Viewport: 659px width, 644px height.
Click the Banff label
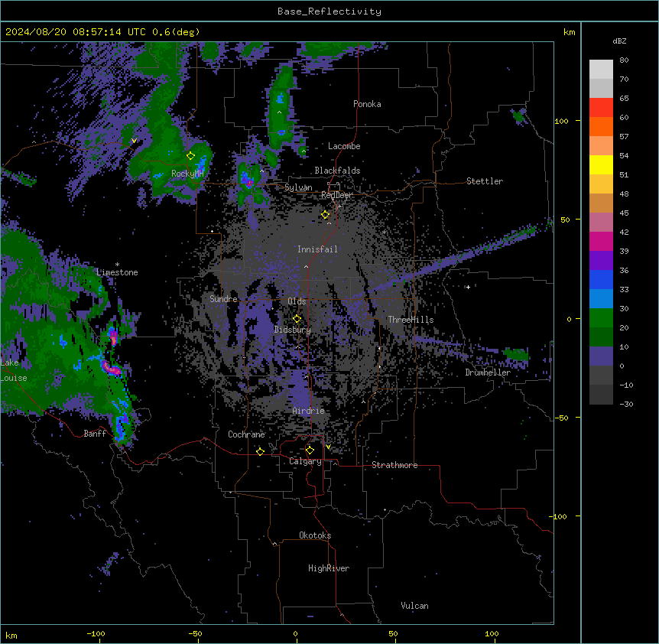(x=95, y=434)
